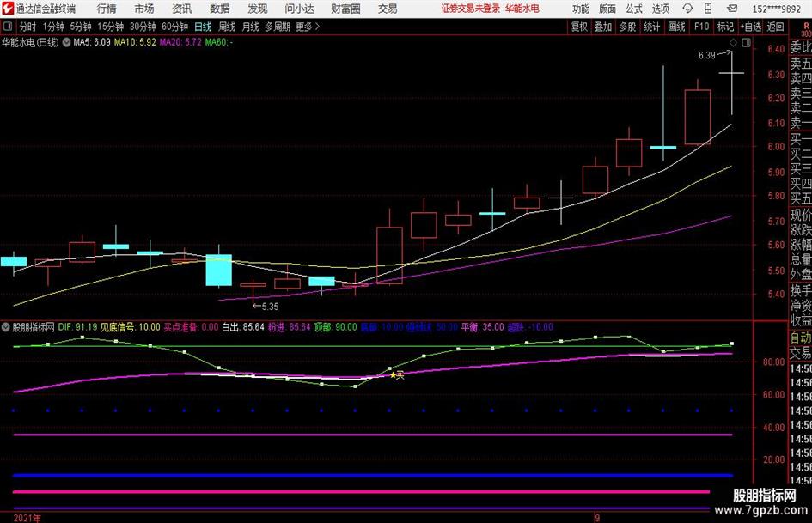Open the 选项 menu
The width and height of the screenshot is (812, 523).
click(x=660, y=9)
